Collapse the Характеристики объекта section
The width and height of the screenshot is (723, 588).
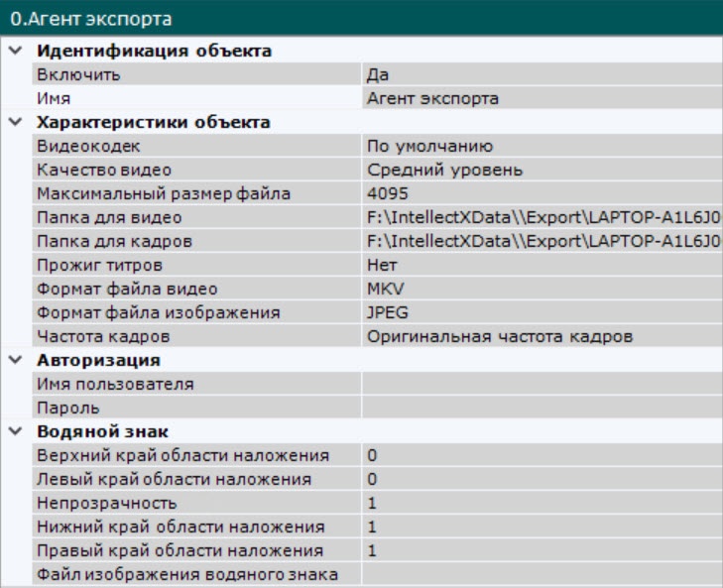tap(12, 122)
